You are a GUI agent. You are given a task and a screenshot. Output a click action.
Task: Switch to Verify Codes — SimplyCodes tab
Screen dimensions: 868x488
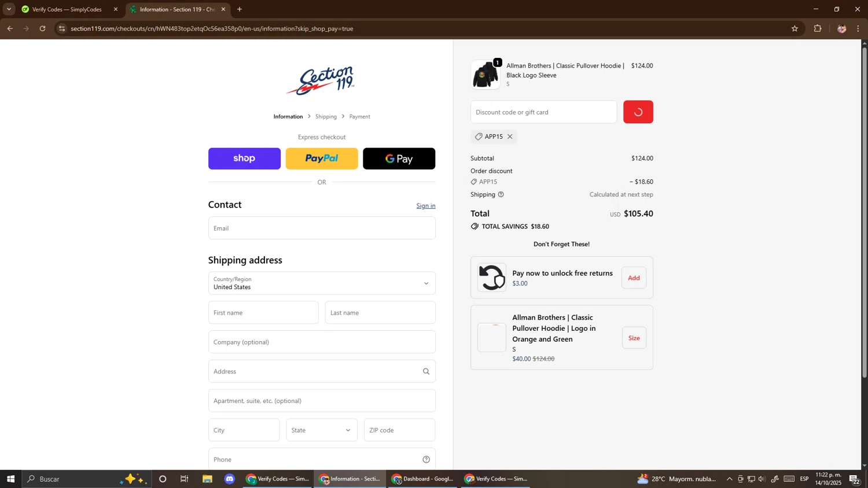point(67,9)
